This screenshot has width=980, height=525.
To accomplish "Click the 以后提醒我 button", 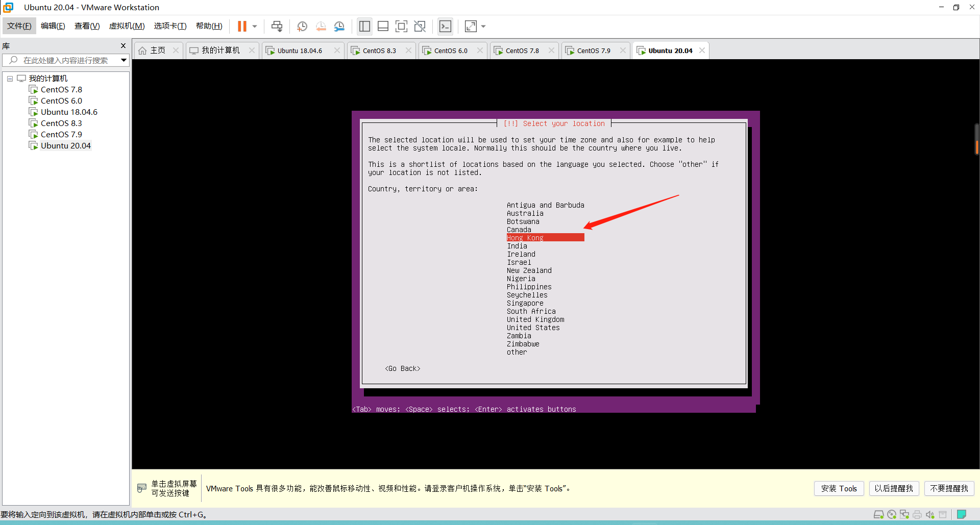I will 894,488.
